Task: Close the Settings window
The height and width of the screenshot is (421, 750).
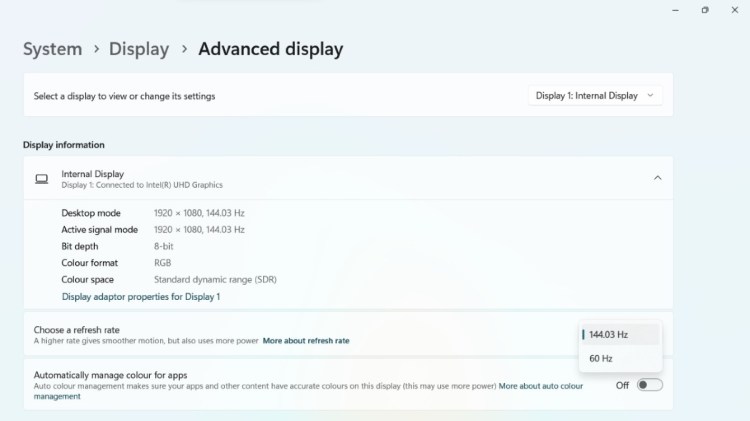Action: pyautogui.click(x=735, y=10)
